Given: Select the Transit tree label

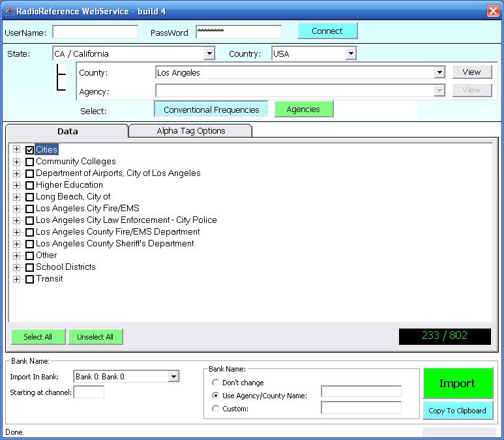Looking at the screenshot, I should click(x=49, y=278).
